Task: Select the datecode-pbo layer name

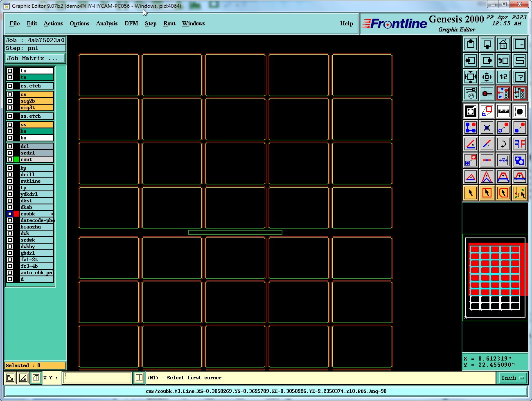Action: click(x=37, y=220)
